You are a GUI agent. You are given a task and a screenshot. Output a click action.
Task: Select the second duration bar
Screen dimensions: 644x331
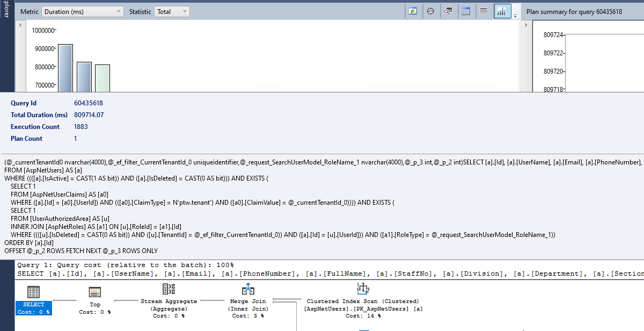(84, 77)
